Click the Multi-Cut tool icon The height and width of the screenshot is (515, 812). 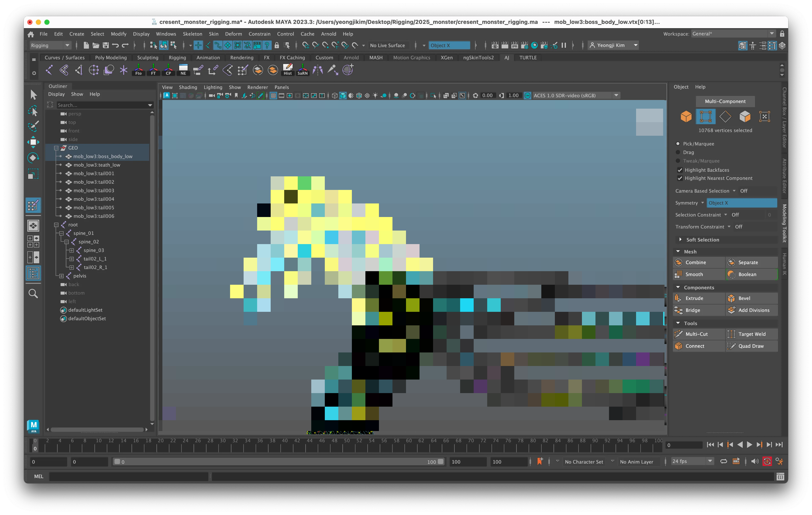[678, 334]
